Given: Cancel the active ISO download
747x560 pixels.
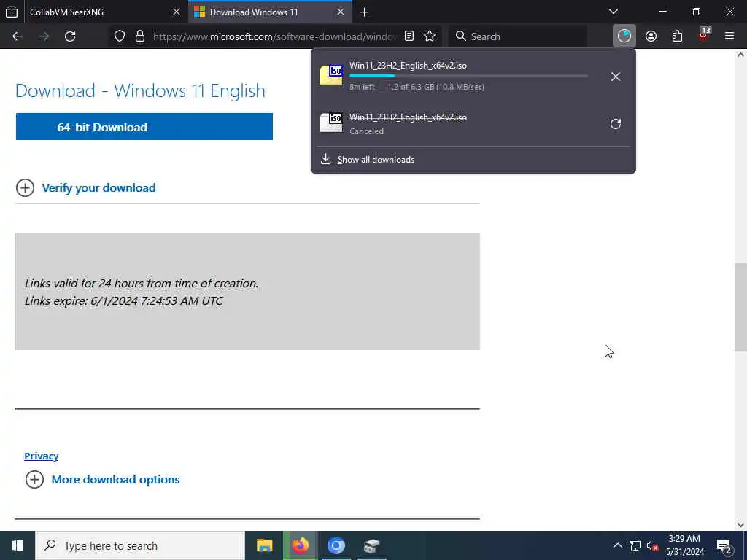Looking at the screenshot, I should (616, 77).
